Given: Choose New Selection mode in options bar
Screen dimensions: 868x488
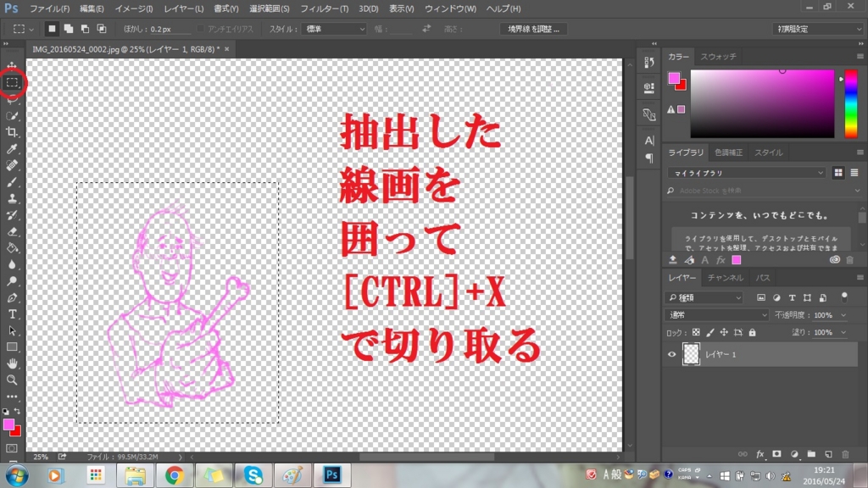Looking at the screenshot, I should click(52, 29).
